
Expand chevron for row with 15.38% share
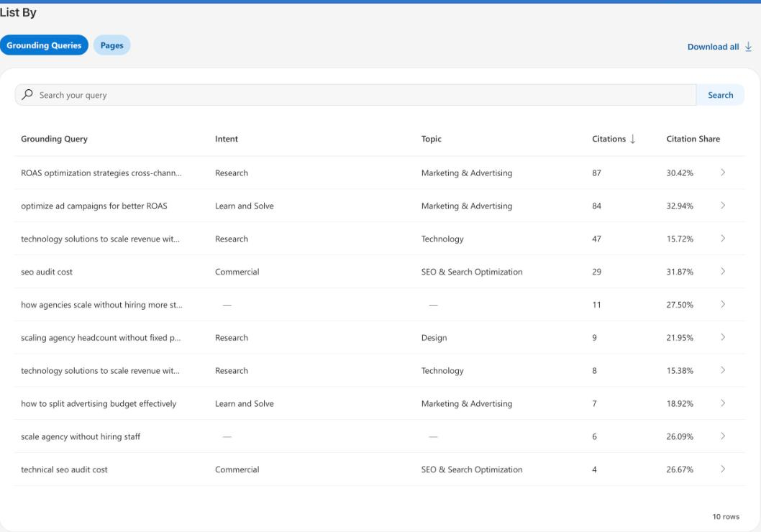pos(723,370)
